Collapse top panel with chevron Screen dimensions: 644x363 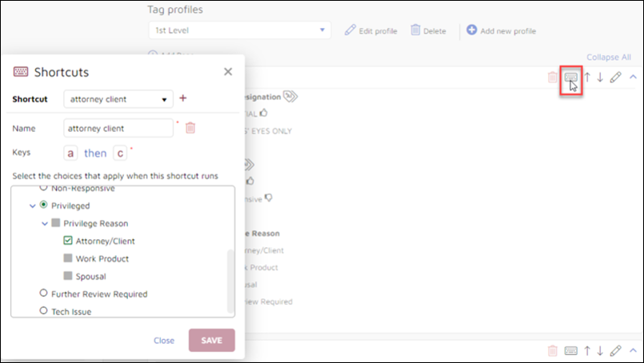coord(633,77)
